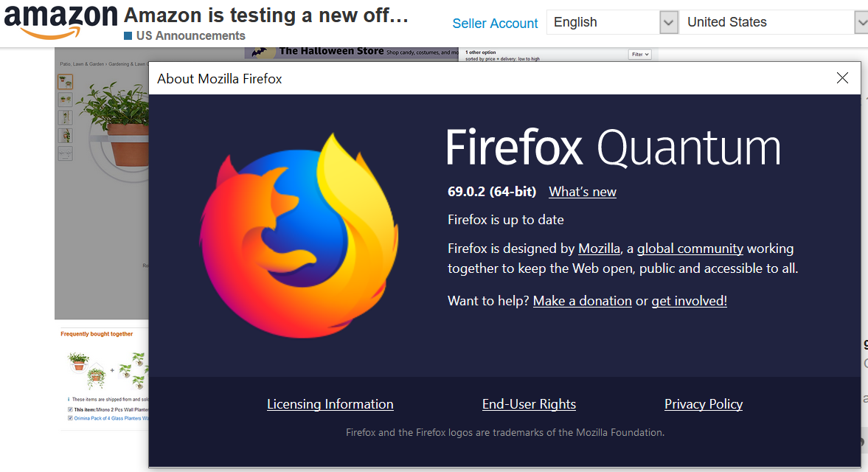
Task: Open the Privacy Policy
Action: (703, 403)
